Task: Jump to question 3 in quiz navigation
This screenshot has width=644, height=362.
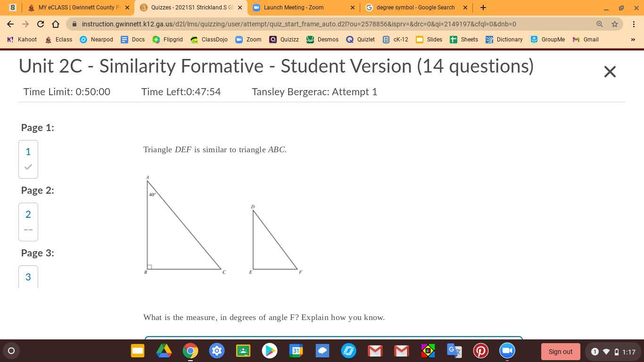Action: click(28, 277)
